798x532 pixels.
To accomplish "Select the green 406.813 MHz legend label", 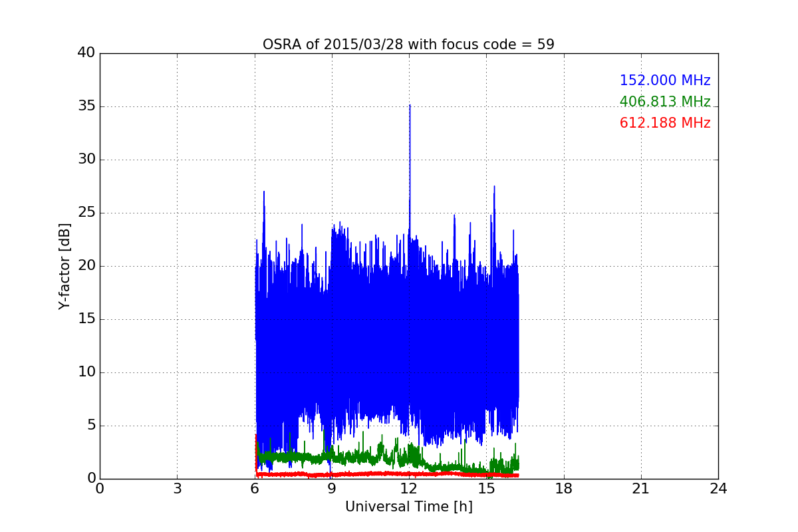I will (x=665, y=102).
